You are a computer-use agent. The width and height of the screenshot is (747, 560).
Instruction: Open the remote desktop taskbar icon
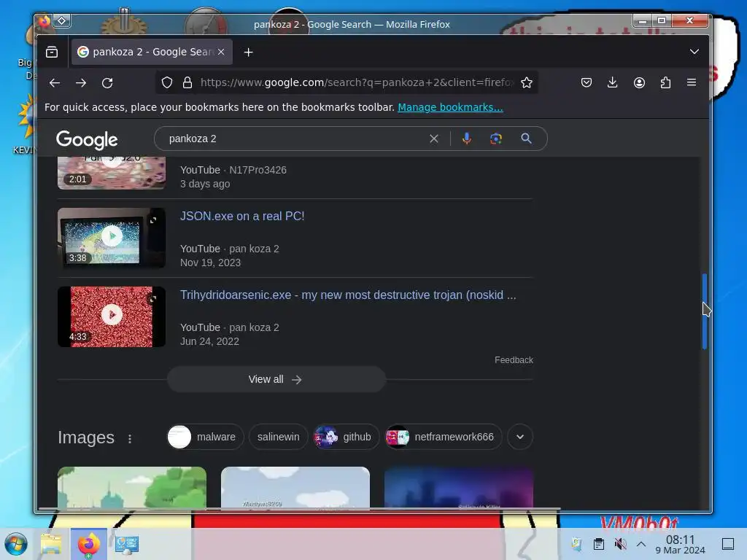(126, 544)
